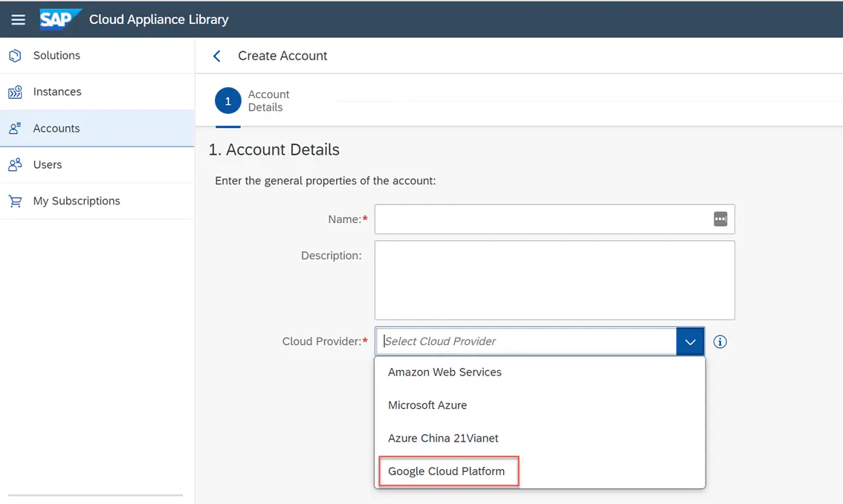Open the hamburger navigation menu
This screenshot has width=843, height=504.
(19, 19)
